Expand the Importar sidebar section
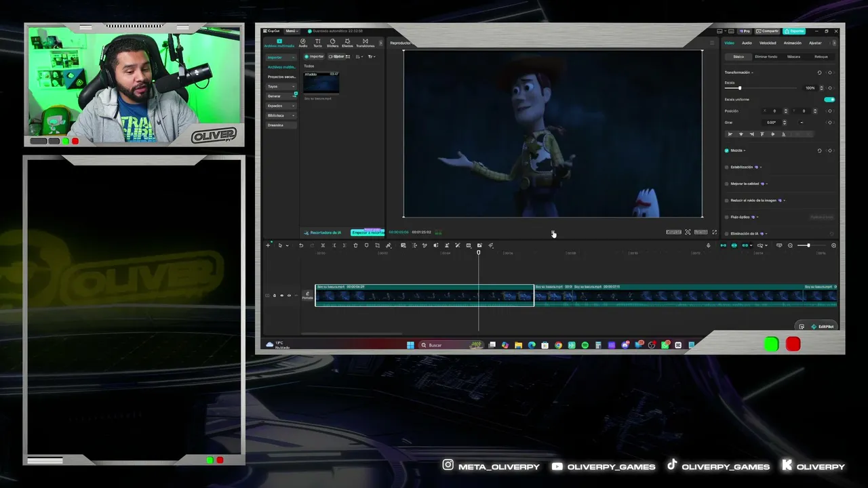The height and width of the screenshot is (488, 868). point(281,57)
